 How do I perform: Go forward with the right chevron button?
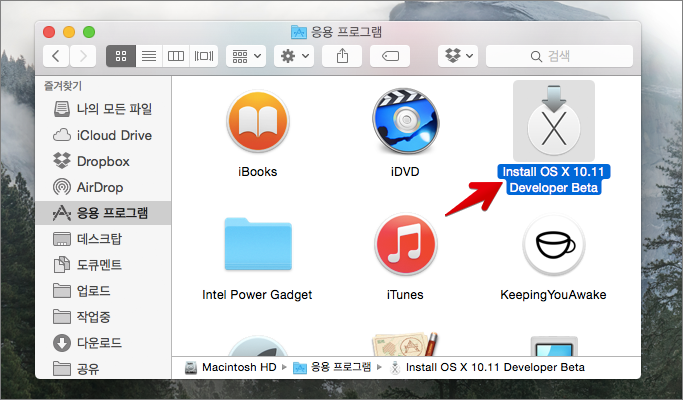[83, 56]
